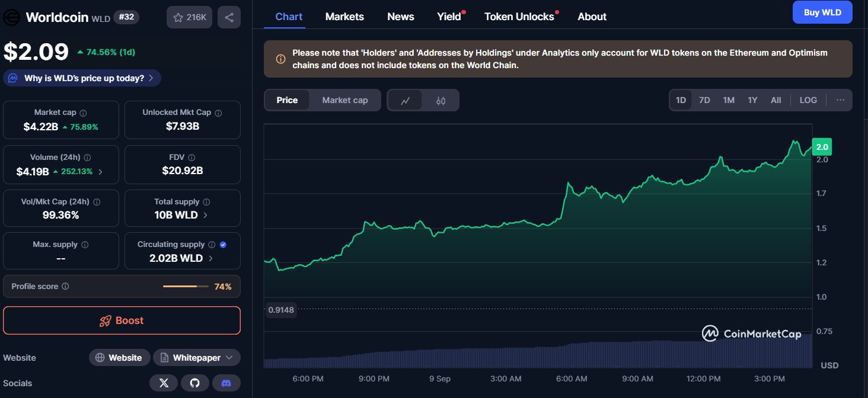Set chart range to 1D
Viewport: 868px width, 398px height.
tap(681, 100)
